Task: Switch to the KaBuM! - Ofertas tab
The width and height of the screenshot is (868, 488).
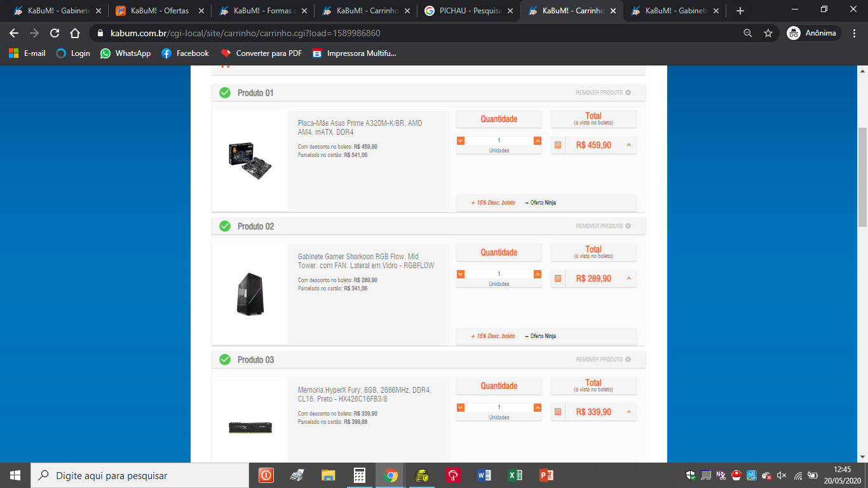Action: pyautogui.click(x=159, y=11)
